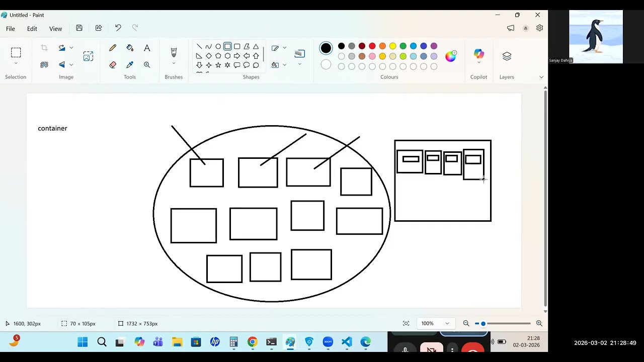644x362 pixels.
Task: Select the Pentagon shape
Action: click(x=218, y=56)
